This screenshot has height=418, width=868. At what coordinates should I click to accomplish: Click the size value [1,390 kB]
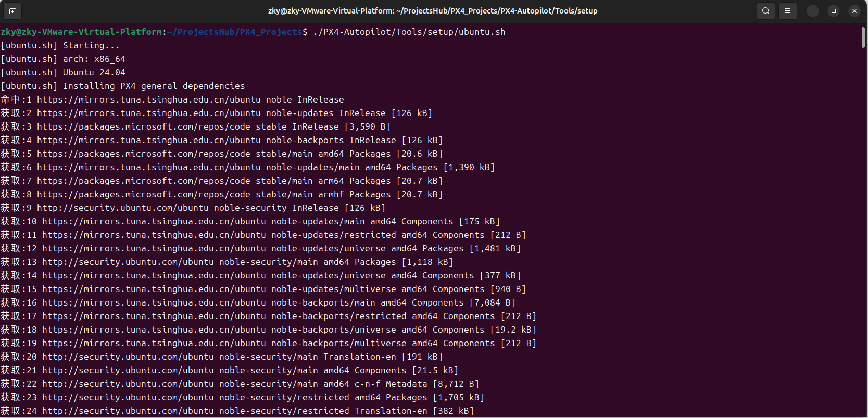pos(469,167)
